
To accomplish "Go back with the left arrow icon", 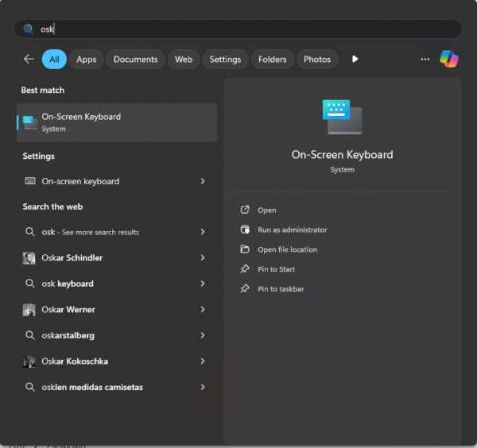I will tap(29, 59).
